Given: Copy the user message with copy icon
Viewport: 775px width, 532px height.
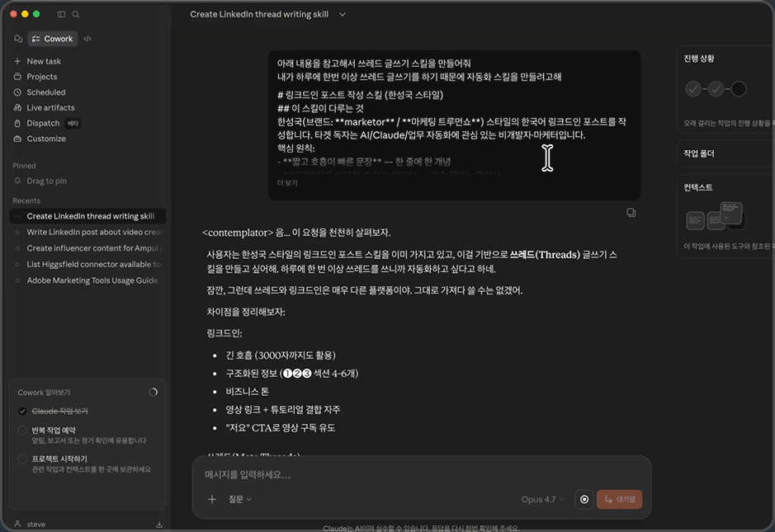Looking at the screenshot, I should pyautogui.click(x=631, y=213).
